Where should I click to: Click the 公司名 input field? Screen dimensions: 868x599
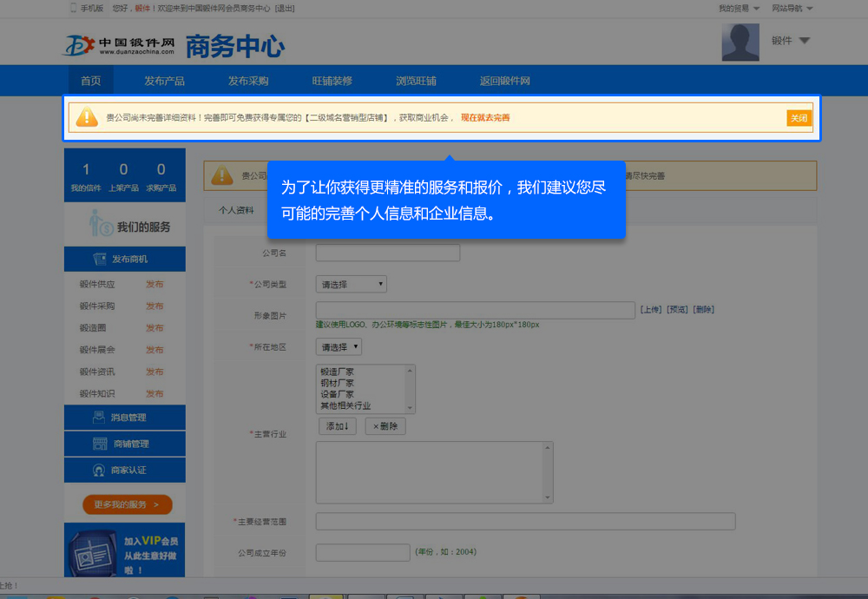387,253
